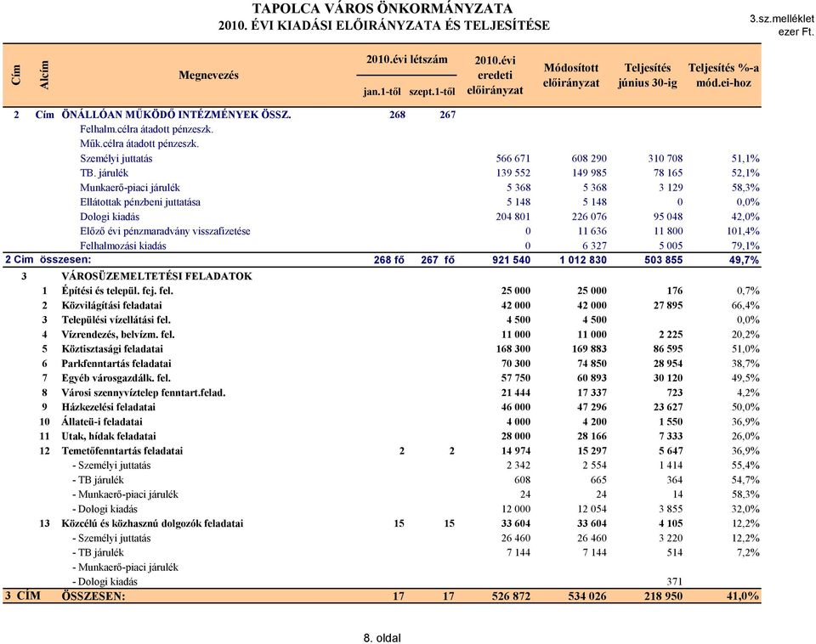Select the 'TB. járulék' label under Cím 2
Image resolution: width=816 pixels, height=644 pixels.
click(104, 172)
